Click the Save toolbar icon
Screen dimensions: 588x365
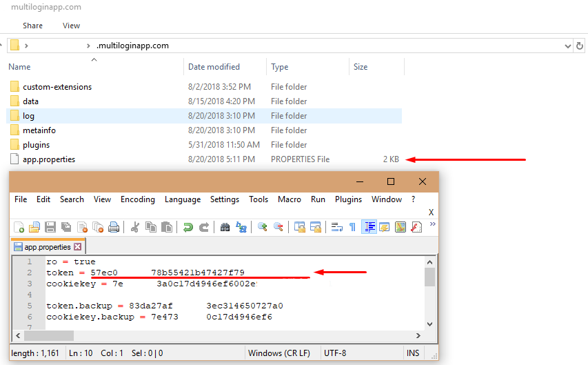pos(50,227)
